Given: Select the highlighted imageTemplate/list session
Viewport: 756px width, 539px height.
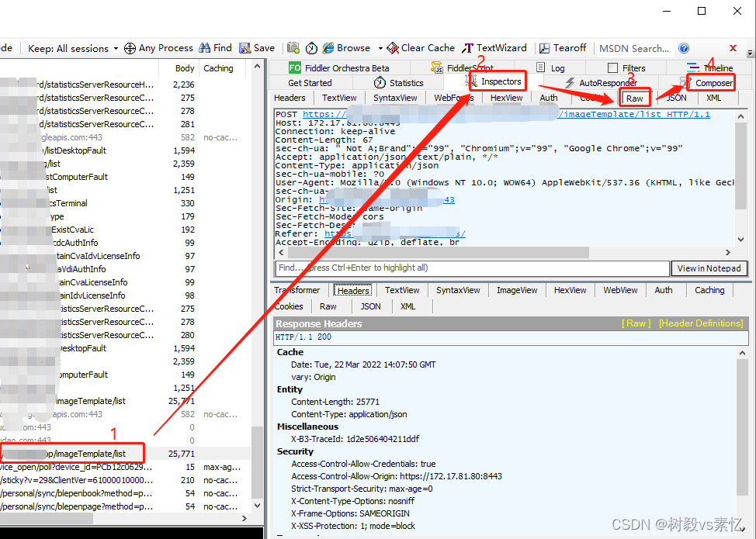Looking at the screenshot, I should pyautogui.click(x=126, y=454).
